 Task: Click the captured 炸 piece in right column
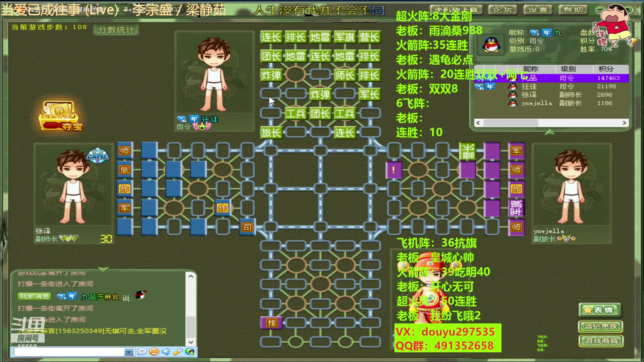(516, 189)
